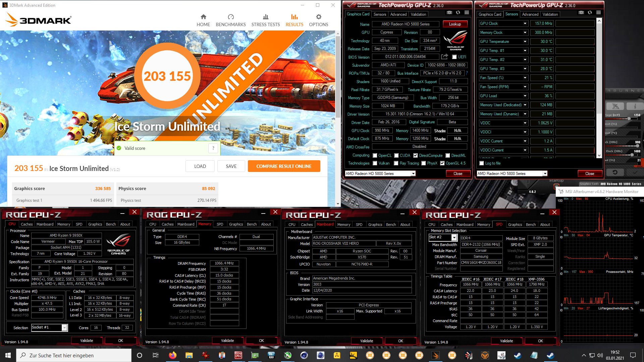The image size is (644, 362).
Task: Click the Valid score question mark help
Action: (213, 148)
